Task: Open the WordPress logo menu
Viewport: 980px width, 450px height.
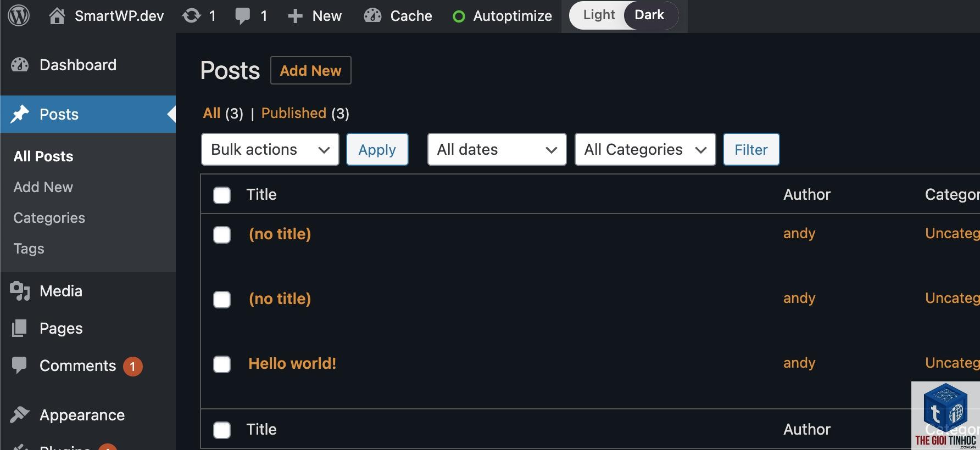Action: [x=19, y=16]
